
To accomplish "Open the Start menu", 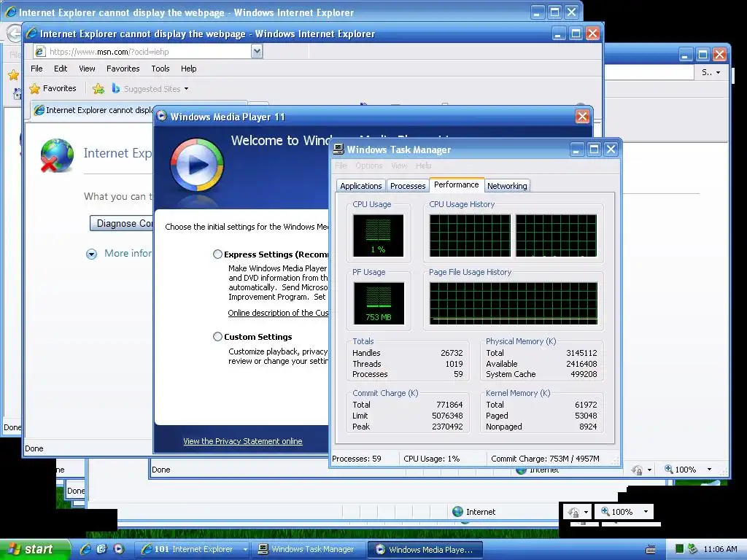I will 35,549.
